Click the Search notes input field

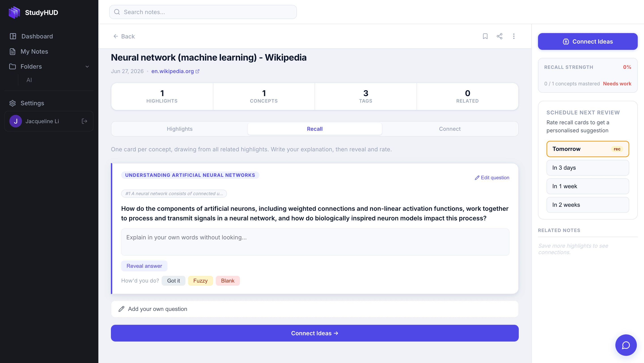pyautogui.click(x=203, y=12)
